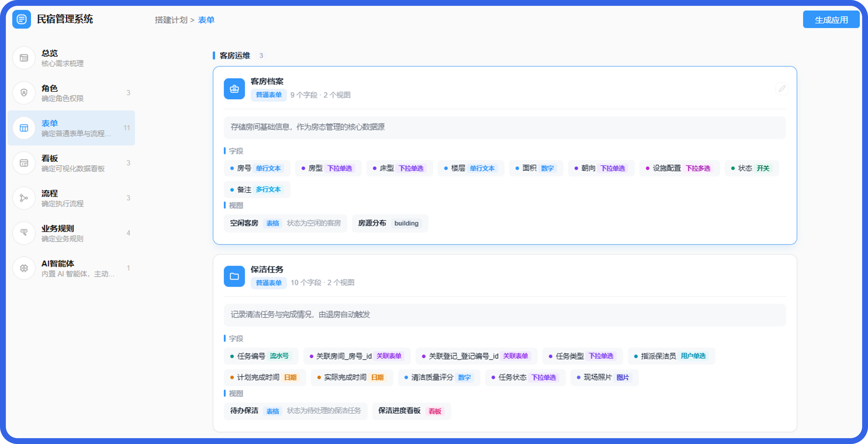Click the 表单 breadcrumb link
The width and height of the screenshot is (868, 444).
206,20
